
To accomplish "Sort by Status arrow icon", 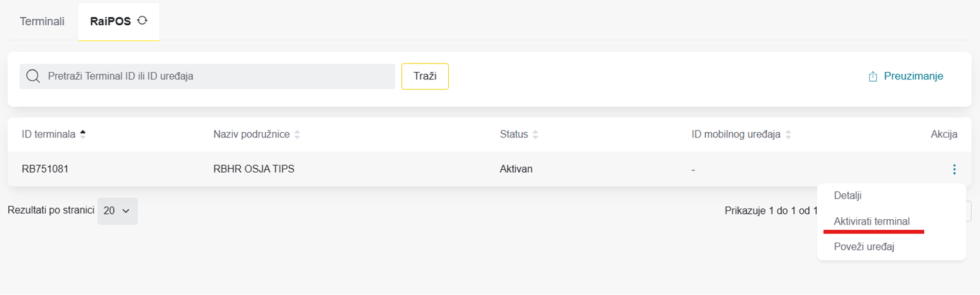I will click(x=535, y=135).
